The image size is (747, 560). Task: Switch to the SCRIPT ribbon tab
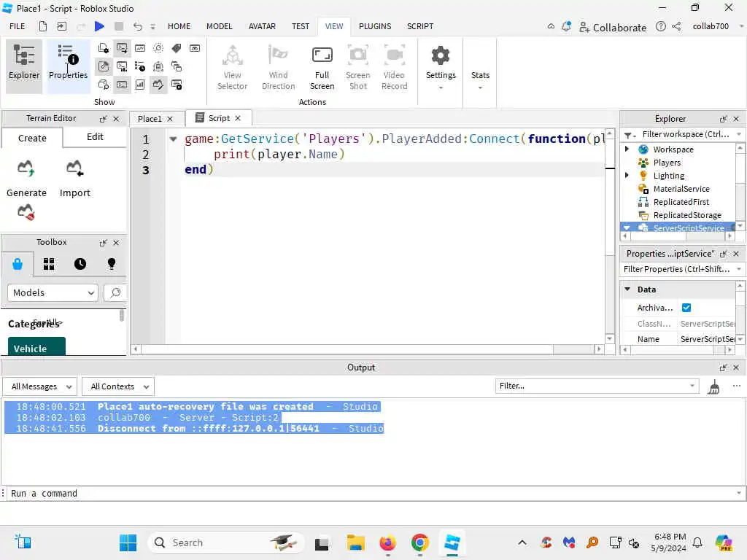[x=420, y=26]
